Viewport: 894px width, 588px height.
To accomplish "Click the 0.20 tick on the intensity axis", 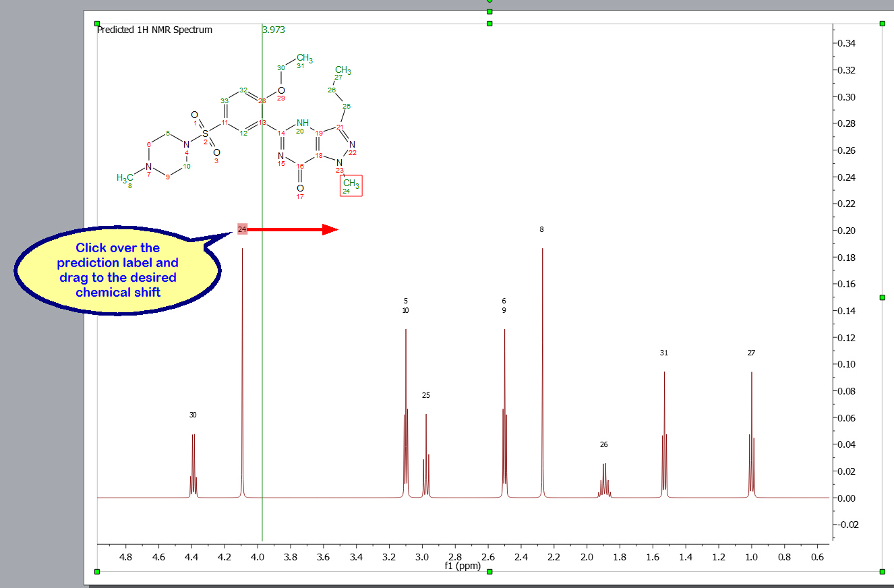I will click(848, 231).
